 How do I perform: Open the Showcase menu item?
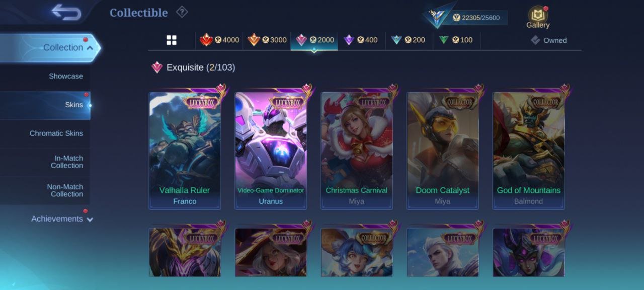66,77
